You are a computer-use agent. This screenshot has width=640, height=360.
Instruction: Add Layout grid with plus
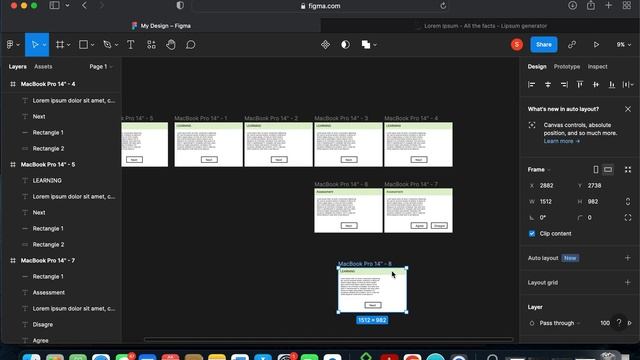(x=628, y=282)
